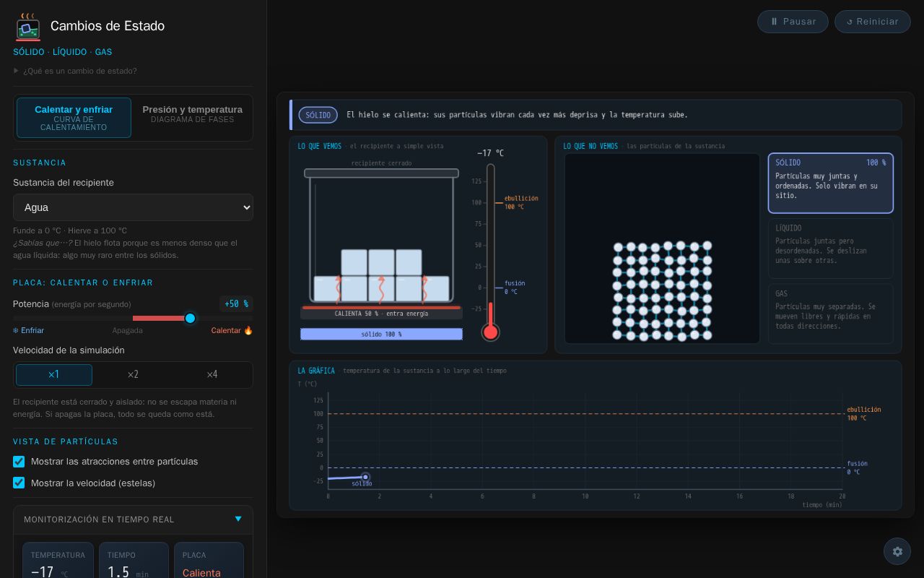
Task: Click the particle lattice in the particle view
Action: click(662, 290)
